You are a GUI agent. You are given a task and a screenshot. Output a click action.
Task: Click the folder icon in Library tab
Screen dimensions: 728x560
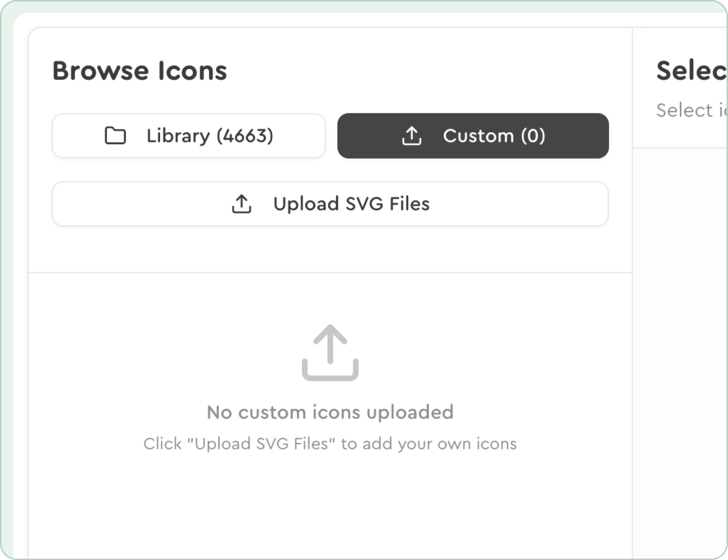(x=115, y=136)
